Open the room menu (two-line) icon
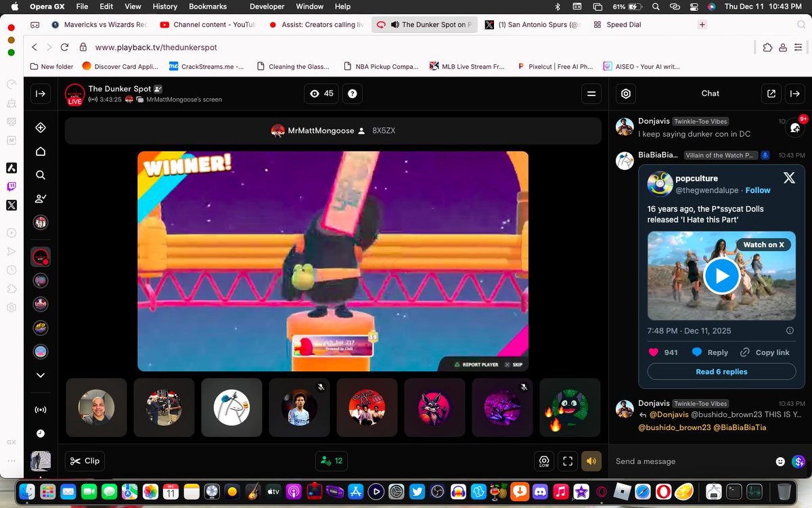Viewport: 812px width, 508px height. tap(591, 93)
